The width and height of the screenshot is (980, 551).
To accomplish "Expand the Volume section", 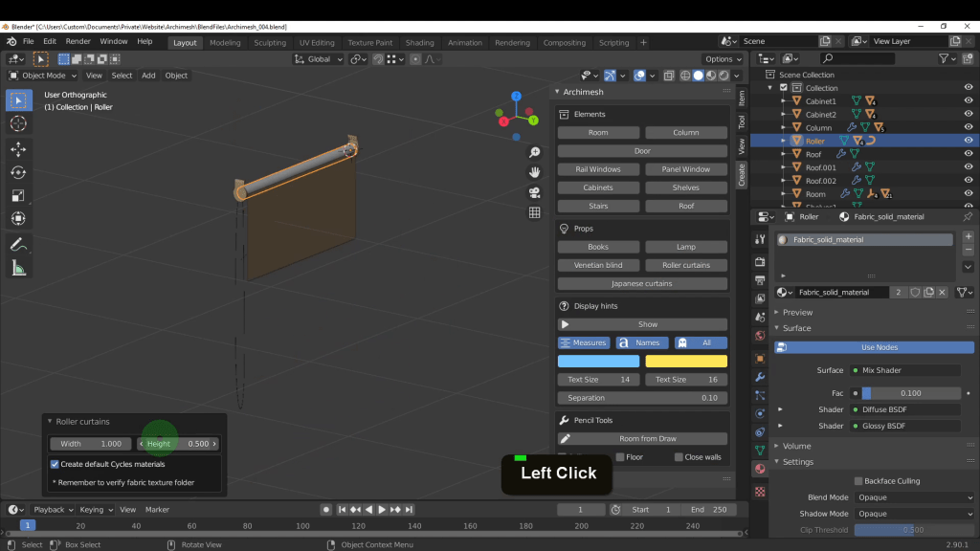I will tap(796, 446).
